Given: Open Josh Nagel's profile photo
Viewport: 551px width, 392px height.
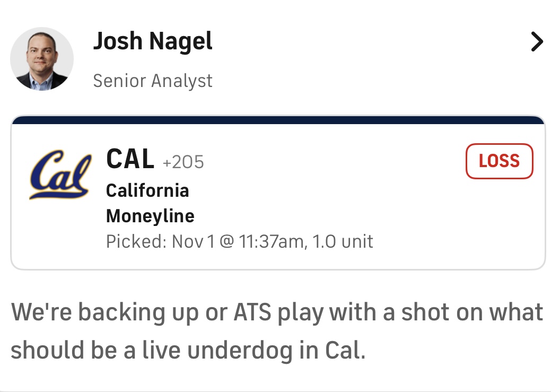Looking at the screenshot, I should pos(42,59).
